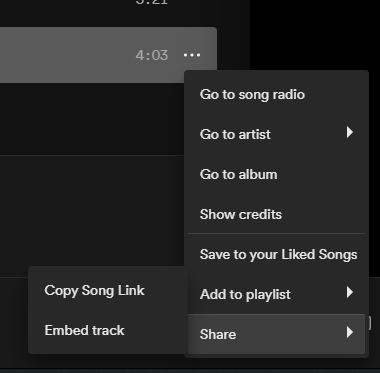Click the black area right of the 4:03 row

coord(315,33)
